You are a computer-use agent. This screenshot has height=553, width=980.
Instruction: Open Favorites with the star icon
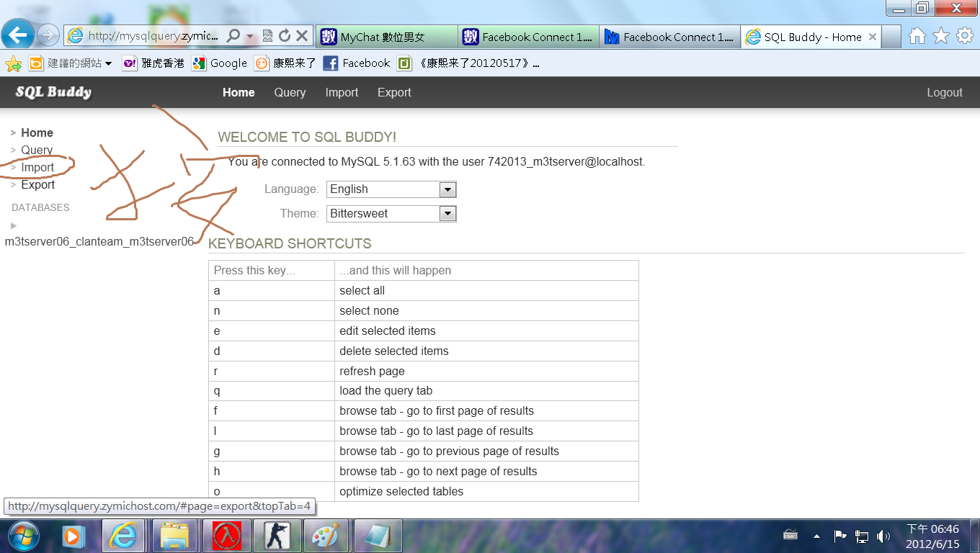941,36
